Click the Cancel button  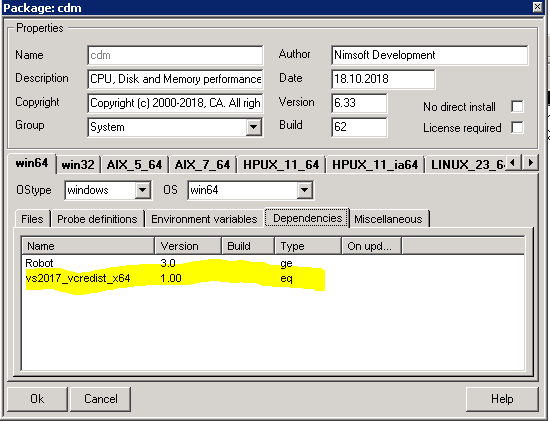point(101,399)
